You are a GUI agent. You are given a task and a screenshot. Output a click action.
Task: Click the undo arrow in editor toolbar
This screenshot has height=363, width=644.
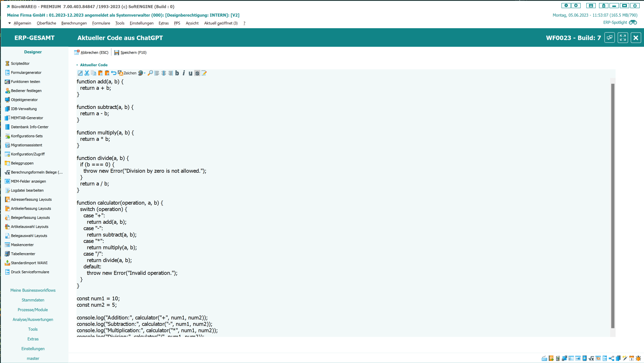pyautogui.click(x=114, y=73)
